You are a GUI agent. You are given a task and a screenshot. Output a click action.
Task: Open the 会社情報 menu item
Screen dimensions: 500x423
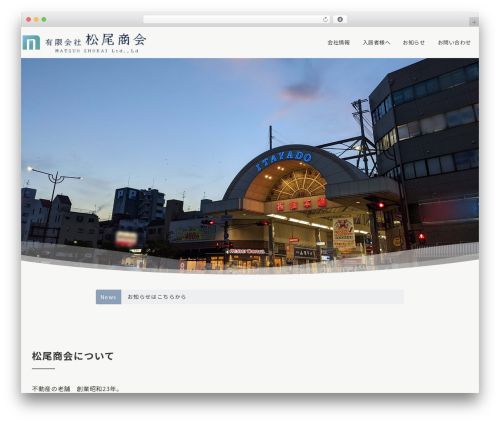(338, 43)
